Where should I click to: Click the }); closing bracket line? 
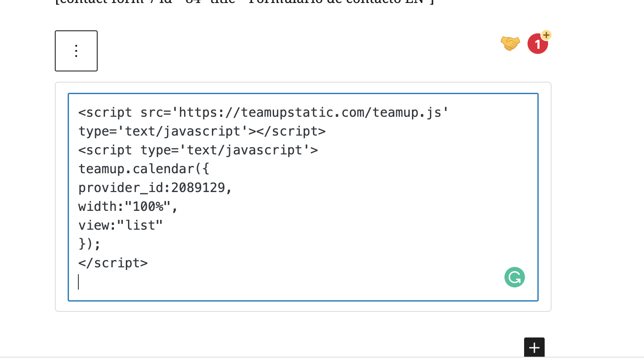coord(89,244)
